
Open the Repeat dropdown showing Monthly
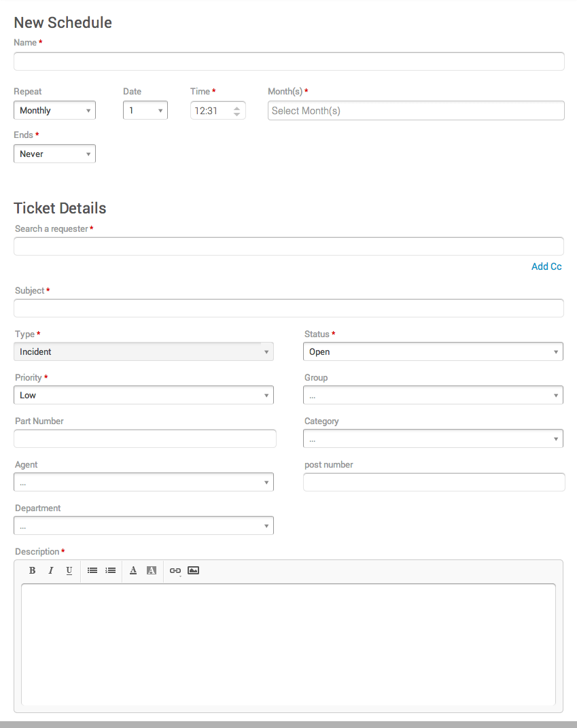pos(54,110)
